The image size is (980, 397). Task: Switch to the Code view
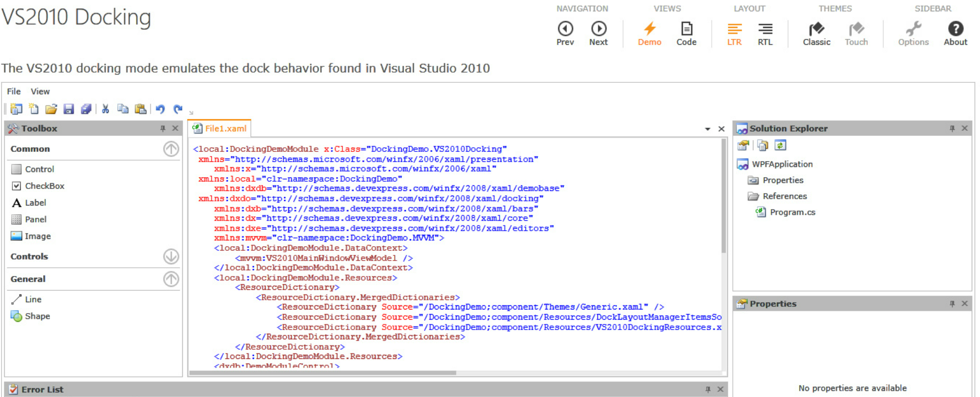686,33
